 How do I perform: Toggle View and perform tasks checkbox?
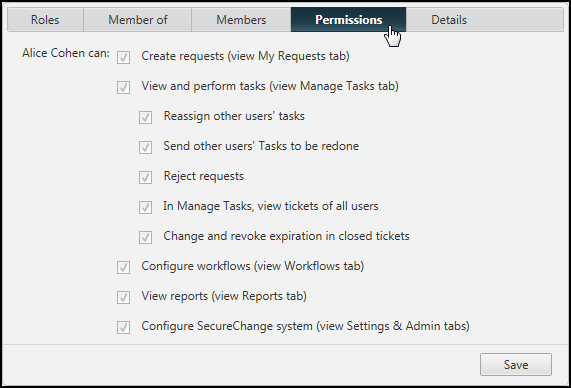[x=123, y=87]
